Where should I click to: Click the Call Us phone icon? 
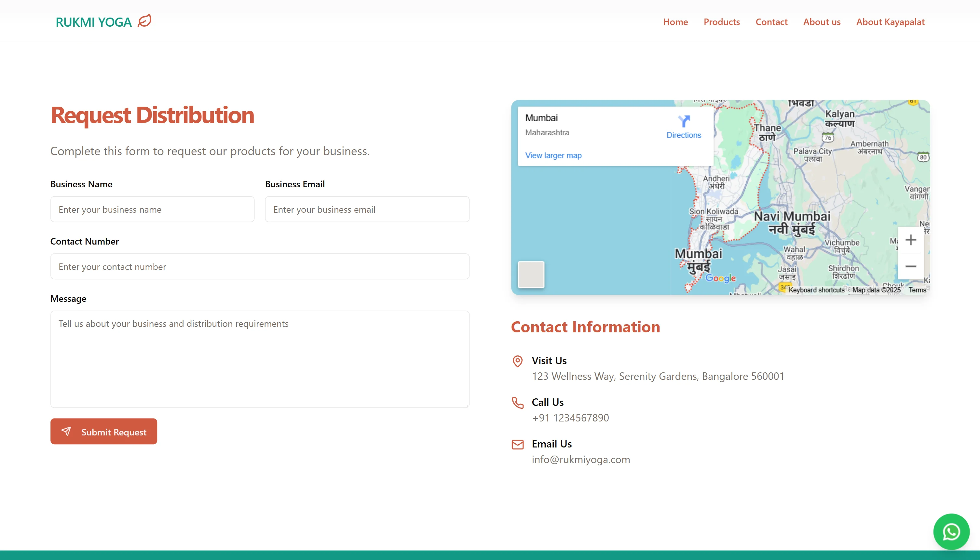518,403
